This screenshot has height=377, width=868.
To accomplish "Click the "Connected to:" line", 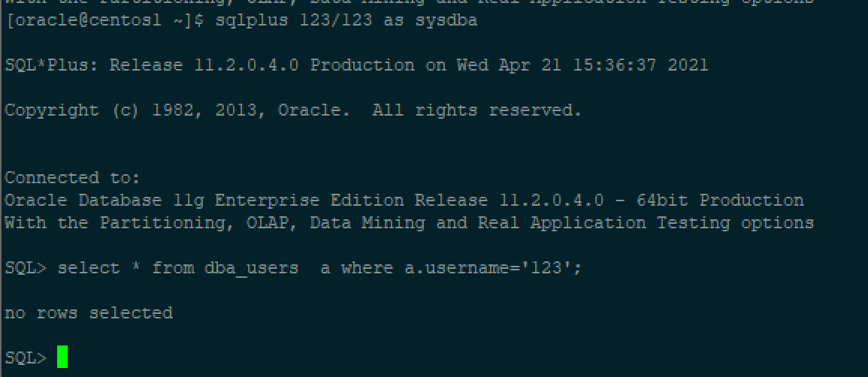I will tap(72, 178).
